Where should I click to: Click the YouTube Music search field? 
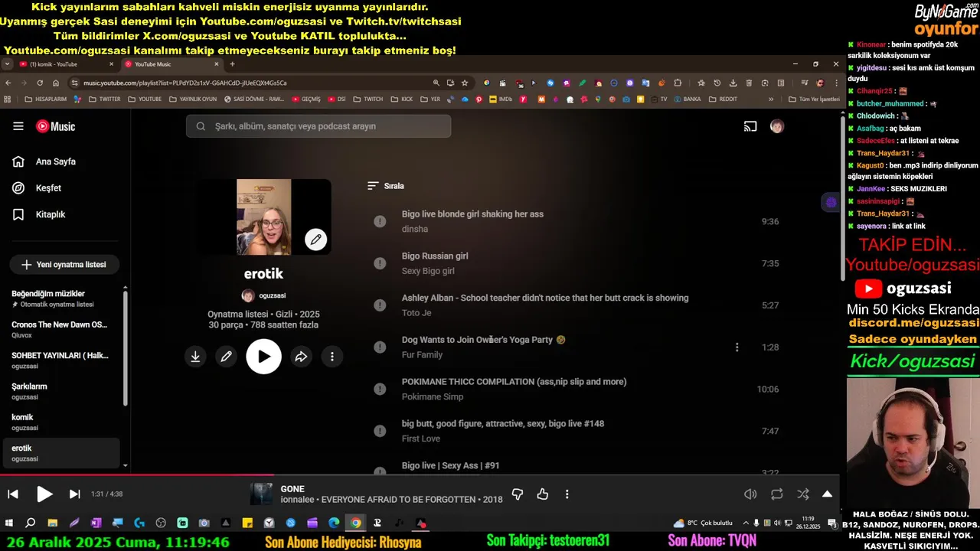(318, 126)
